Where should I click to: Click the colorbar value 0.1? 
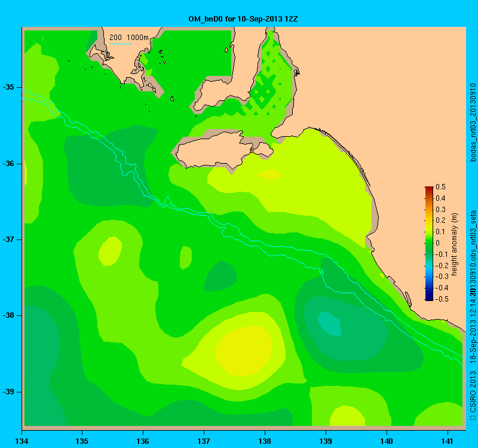point(440,232)
